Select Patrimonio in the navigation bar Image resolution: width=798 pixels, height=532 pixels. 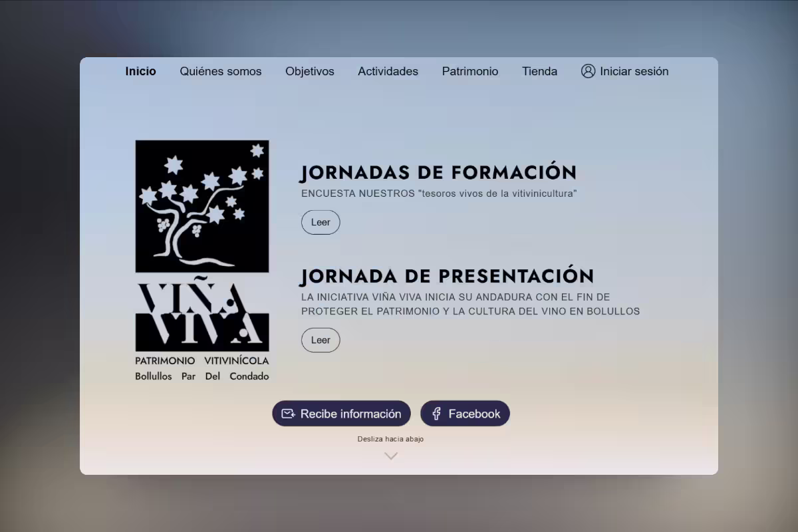[470, 71]
